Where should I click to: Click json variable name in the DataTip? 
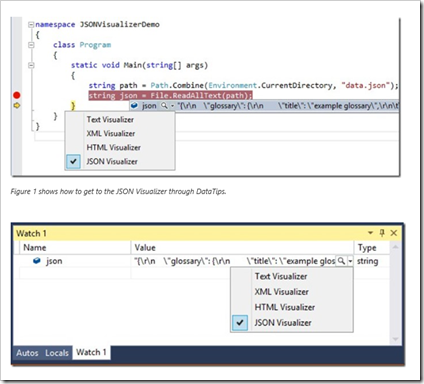(x=149, y=106)
